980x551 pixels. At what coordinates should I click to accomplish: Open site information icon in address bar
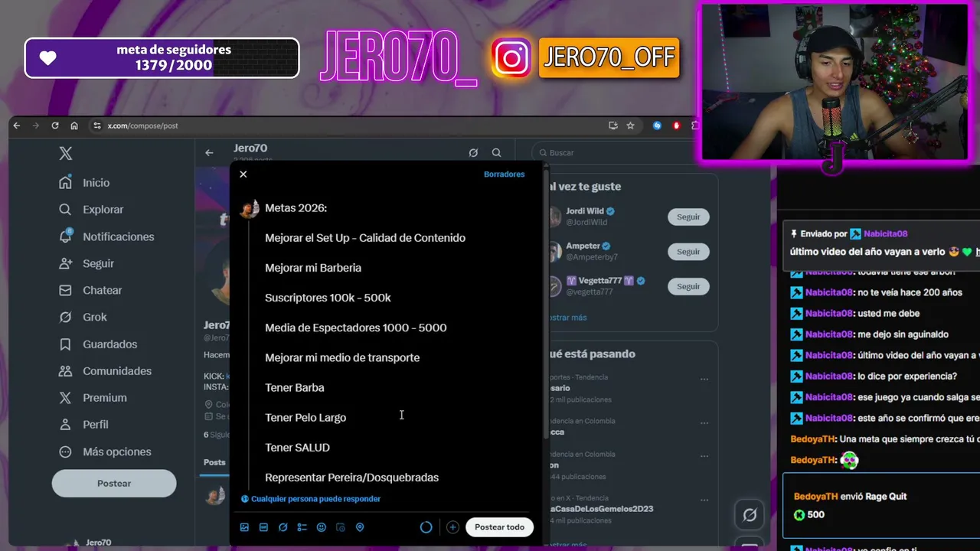click(x=96, y=126)
